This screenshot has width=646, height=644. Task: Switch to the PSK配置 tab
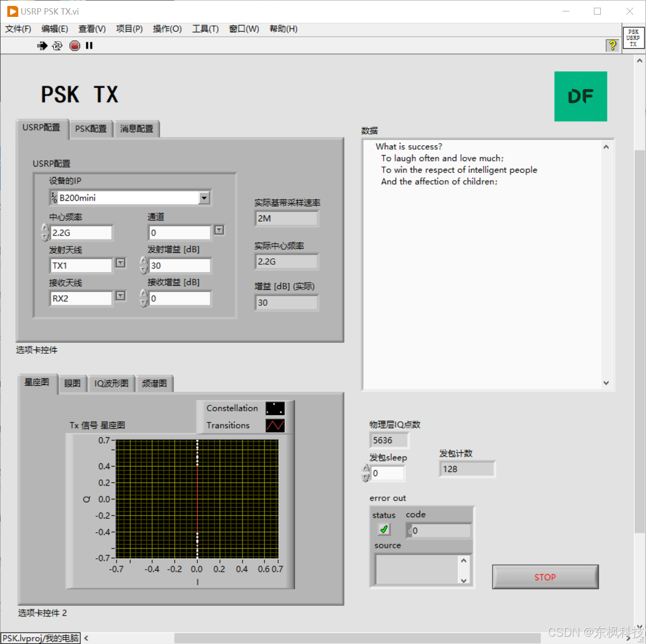pyautogui.click(x=91, y=129)
